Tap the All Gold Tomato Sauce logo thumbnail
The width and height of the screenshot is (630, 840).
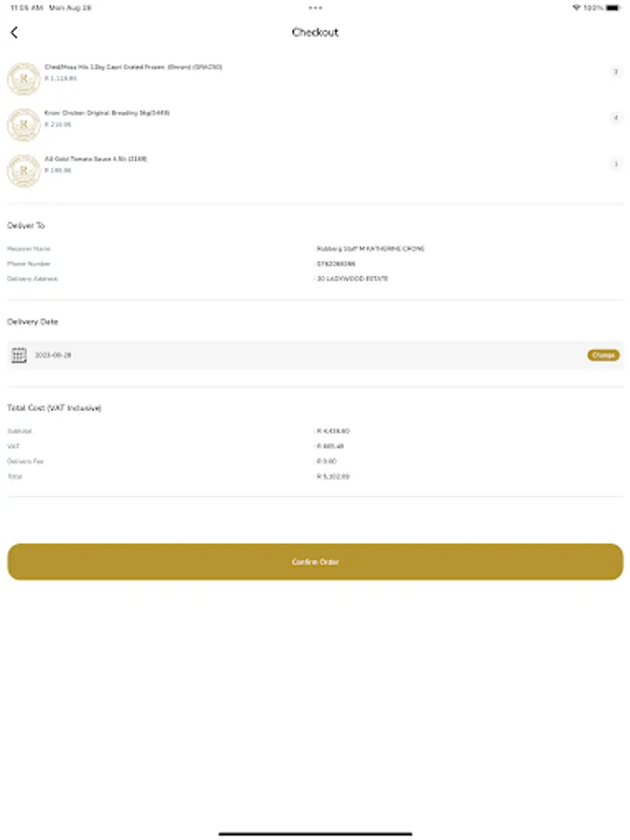tap(23, 170)
